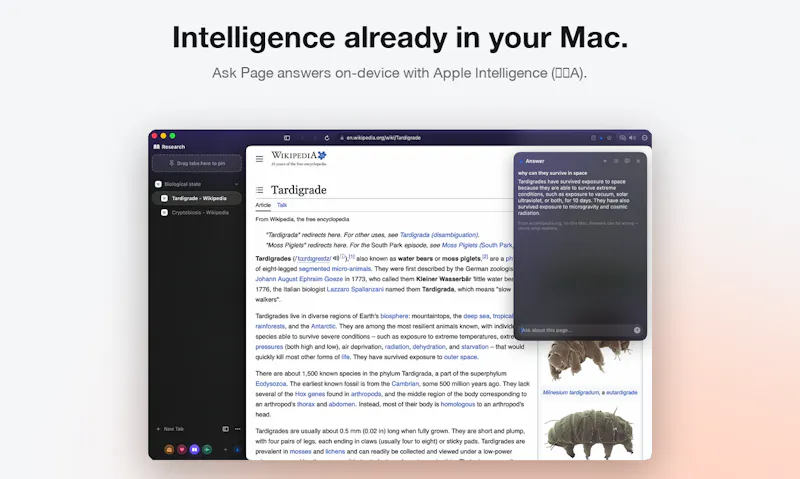Click the blue download arrow icon
The width and height of the screenshot is (800, 479).
click(x=237, y=449)
